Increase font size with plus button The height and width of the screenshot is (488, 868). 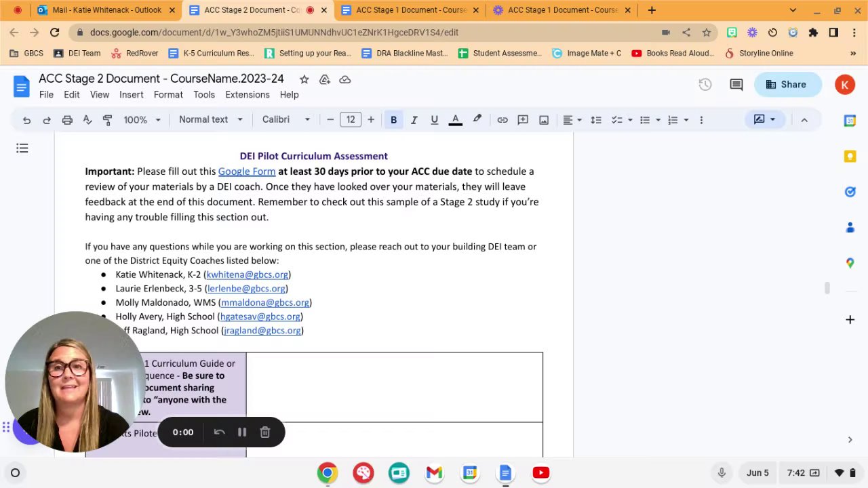[371, 120]
